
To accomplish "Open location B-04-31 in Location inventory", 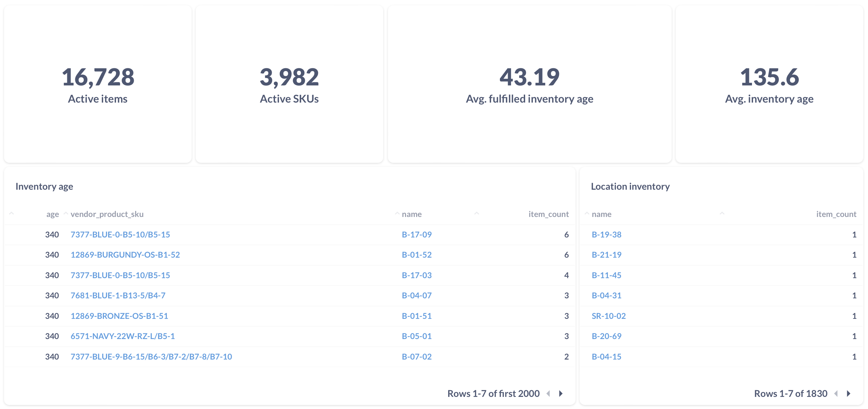I will coord(606,295).
